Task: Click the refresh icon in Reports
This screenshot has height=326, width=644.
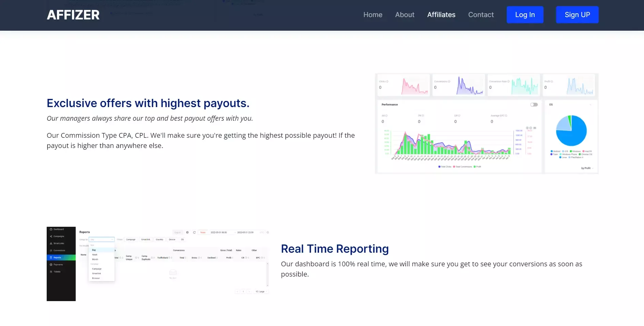Action: click(194, 233)
